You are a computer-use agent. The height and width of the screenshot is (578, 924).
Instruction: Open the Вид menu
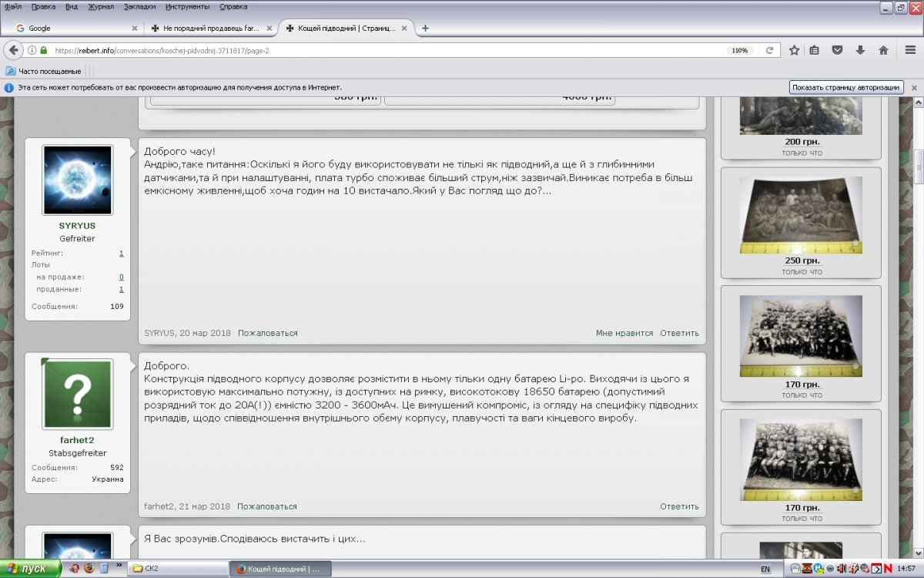(x=72, y=6)
